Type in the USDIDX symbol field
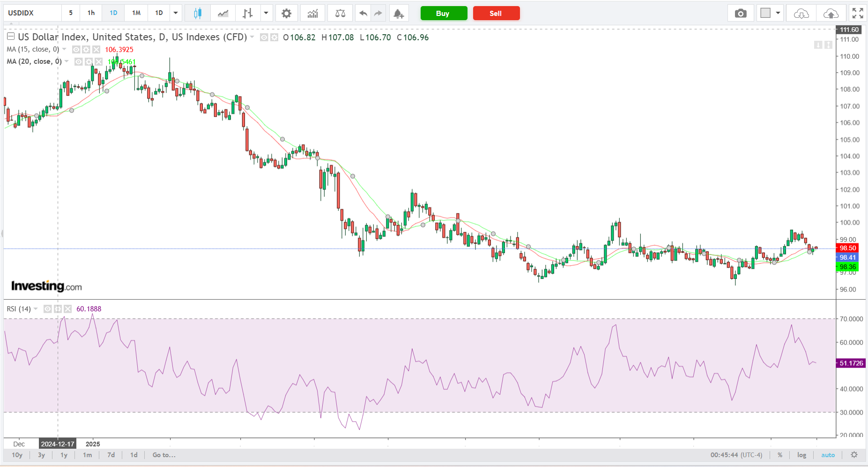Viewport: 868px width, 467px height. coord(32,13)
